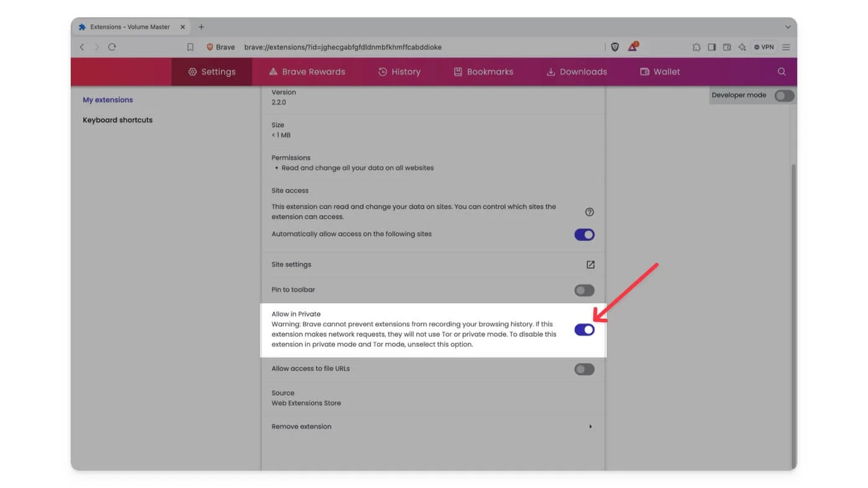This screenshot has height=488, width=868.
Task: Select the Extensions - Volume Master tab
Action: pyautogui.click(x=130, y=27)
